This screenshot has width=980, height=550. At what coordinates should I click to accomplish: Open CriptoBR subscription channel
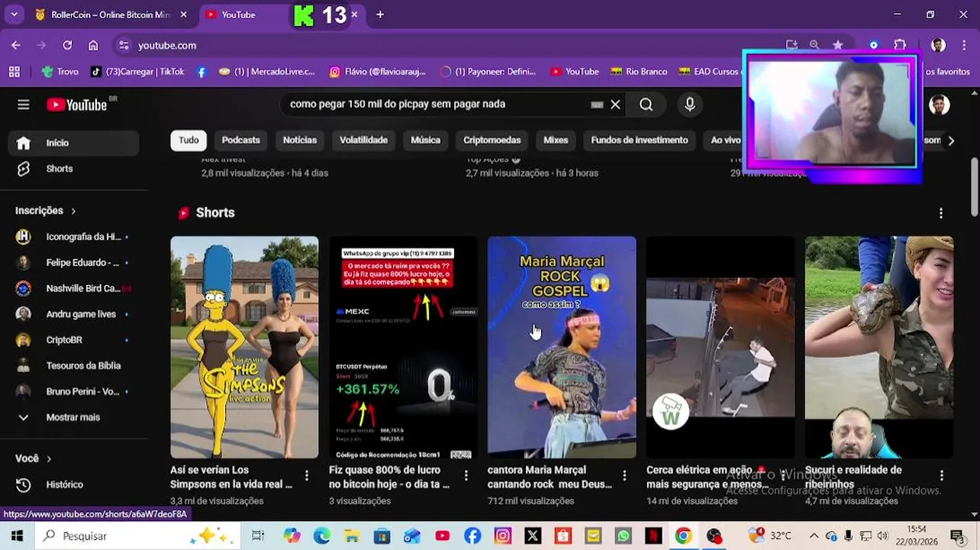pos(74,340)
